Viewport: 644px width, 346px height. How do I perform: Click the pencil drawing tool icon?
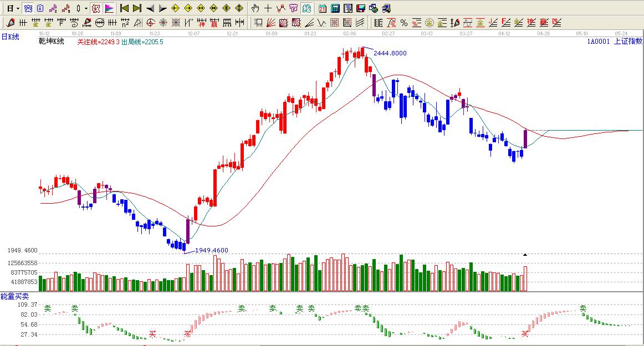click(10, 23)
